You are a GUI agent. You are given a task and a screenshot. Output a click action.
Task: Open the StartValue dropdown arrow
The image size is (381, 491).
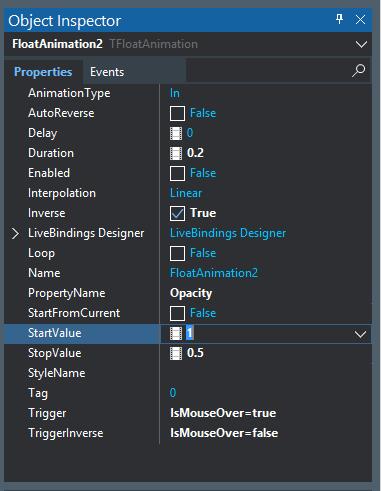(x=361, y=334)
